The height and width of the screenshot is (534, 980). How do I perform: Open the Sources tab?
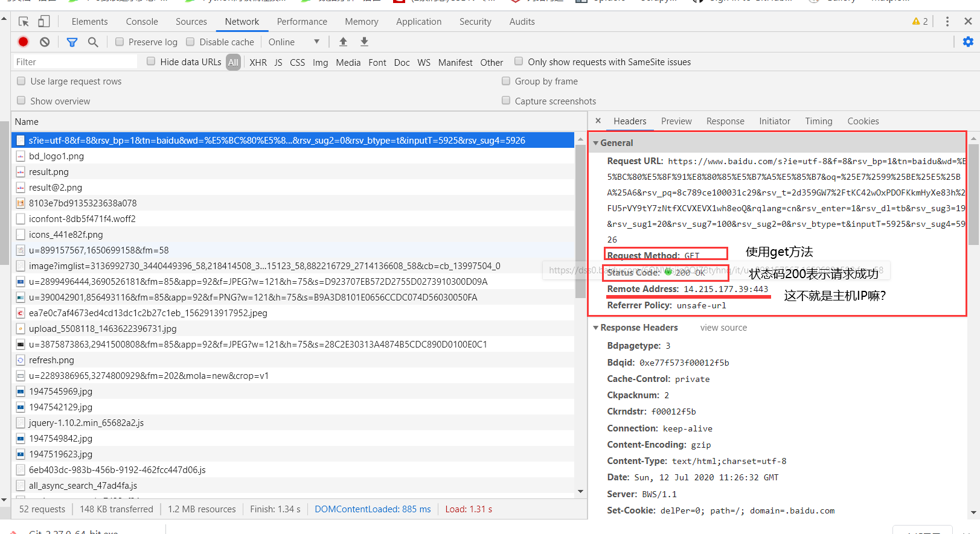[191, 22]
